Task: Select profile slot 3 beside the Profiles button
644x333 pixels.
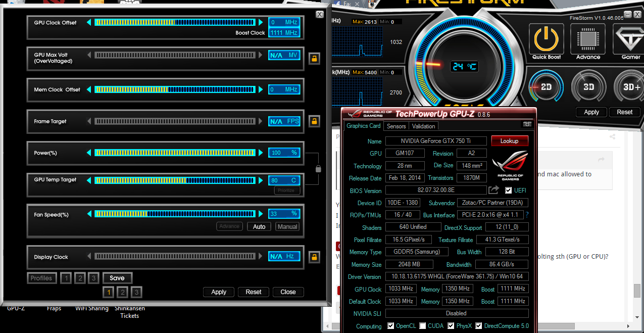Action: (x=93, y=278)
